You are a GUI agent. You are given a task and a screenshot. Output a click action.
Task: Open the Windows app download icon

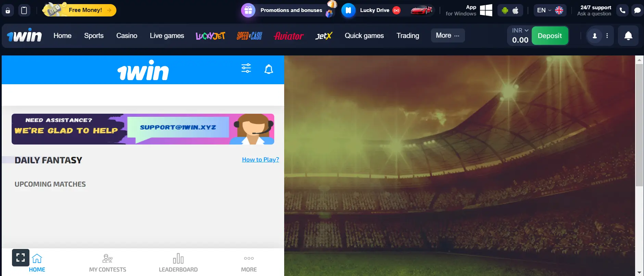(486, 11)
